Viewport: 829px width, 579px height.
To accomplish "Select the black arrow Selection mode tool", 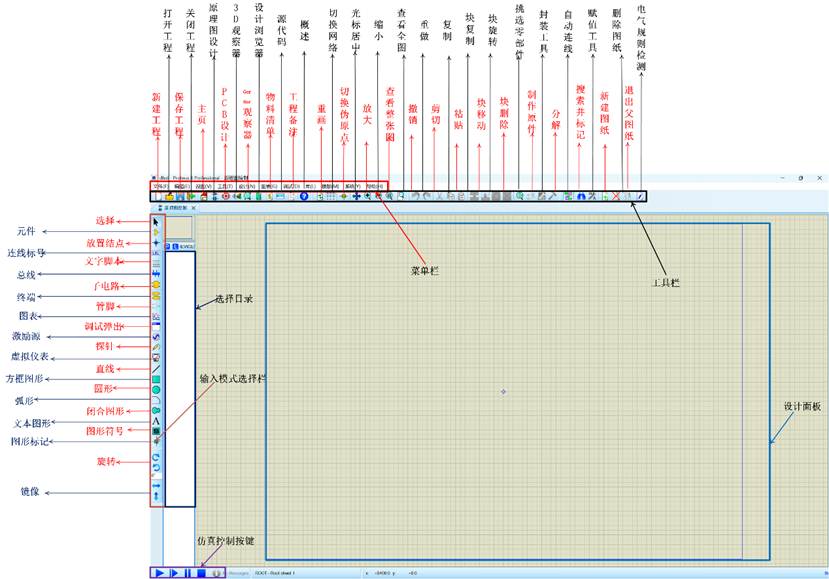I will [x=156, y=222].
